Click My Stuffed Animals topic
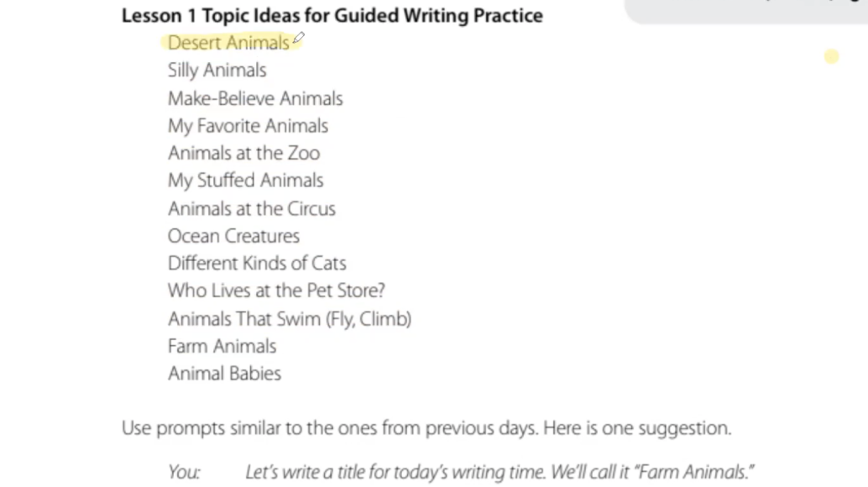 click(x=245, y=181)
